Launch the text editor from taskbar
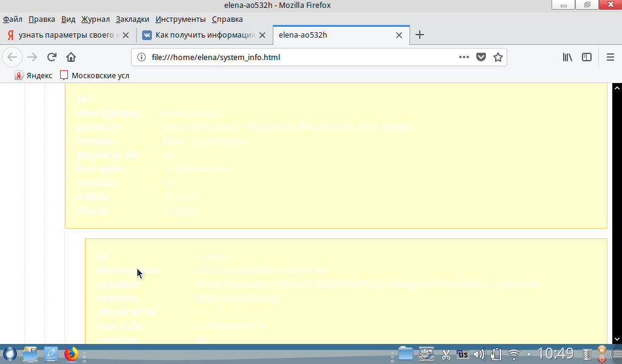622x364 pixels. click(51, 354)
